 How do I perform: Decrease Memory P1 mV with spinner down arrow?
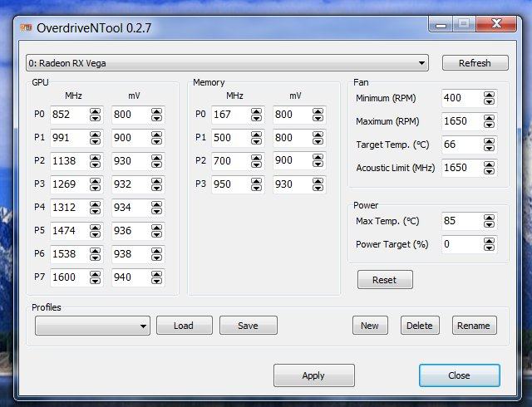click(318, 141)
